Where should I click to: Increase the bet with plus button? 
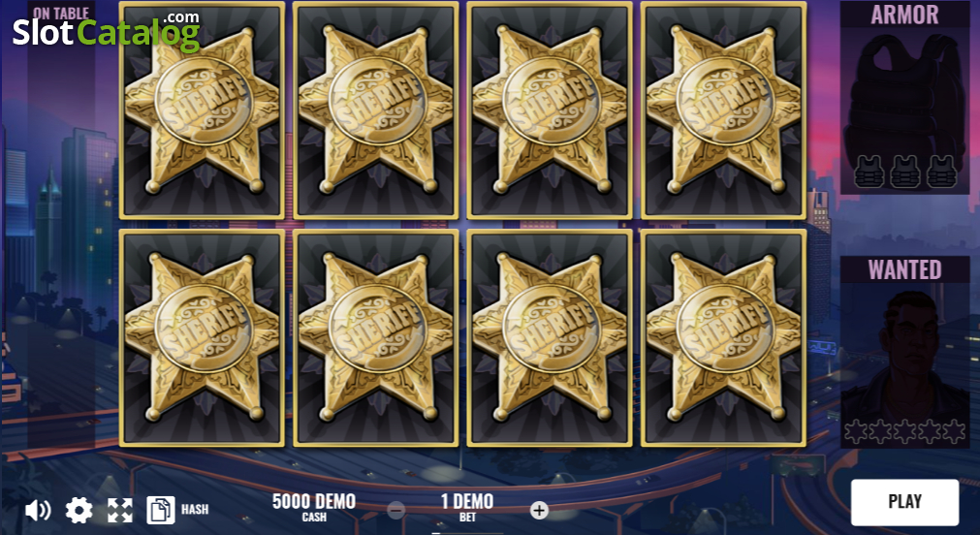[539, 510]
